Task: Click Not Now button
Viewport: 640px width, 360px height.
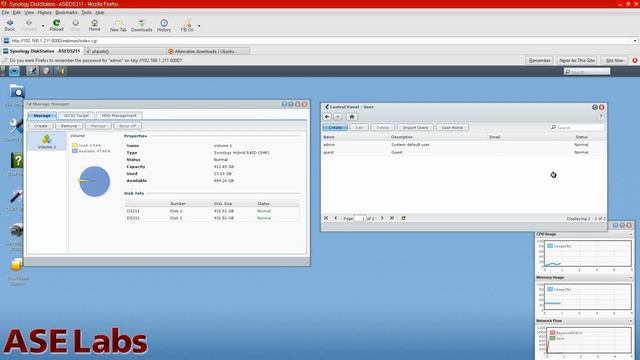Action: pyautogui.click(x=614, y=60)
